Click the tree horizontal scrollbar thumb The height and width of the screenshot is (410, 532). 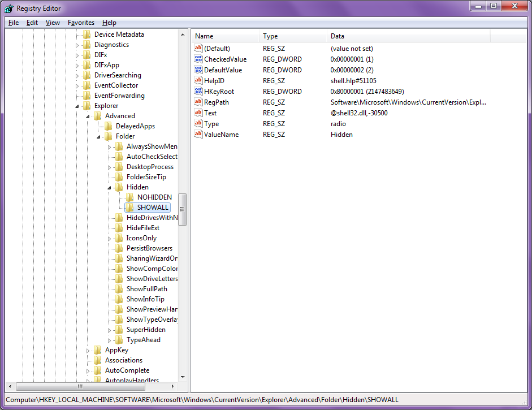coord(80,386)
